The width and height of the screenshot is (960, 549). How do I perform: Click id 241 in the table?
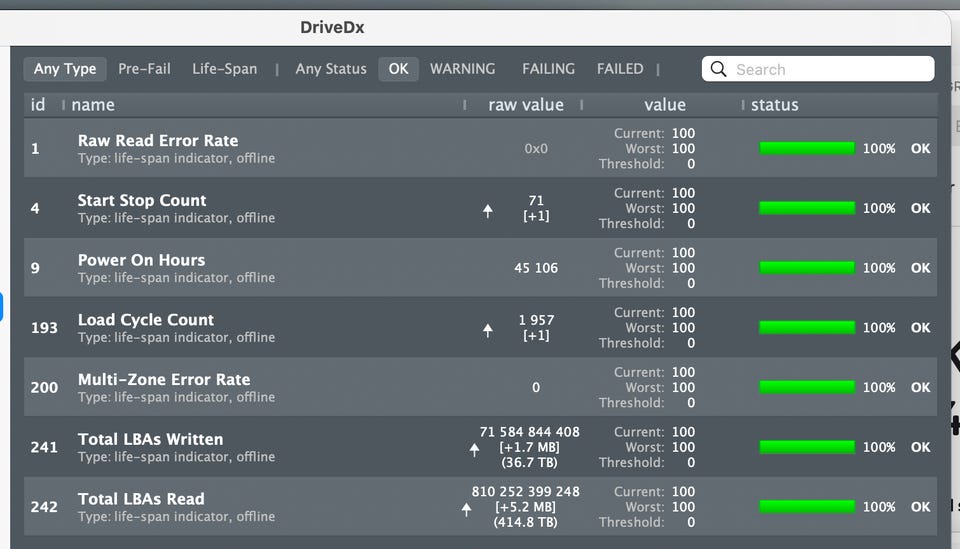(x=44, y=447)
